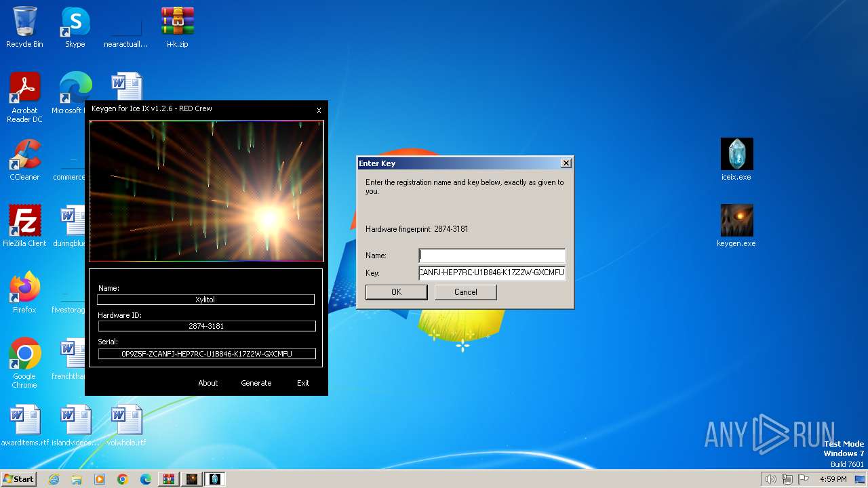Viewport: 868px width, 488px height.
Task: Open Chrome from the taskbar
Action: pyautogui.click(x=123, y=479)
